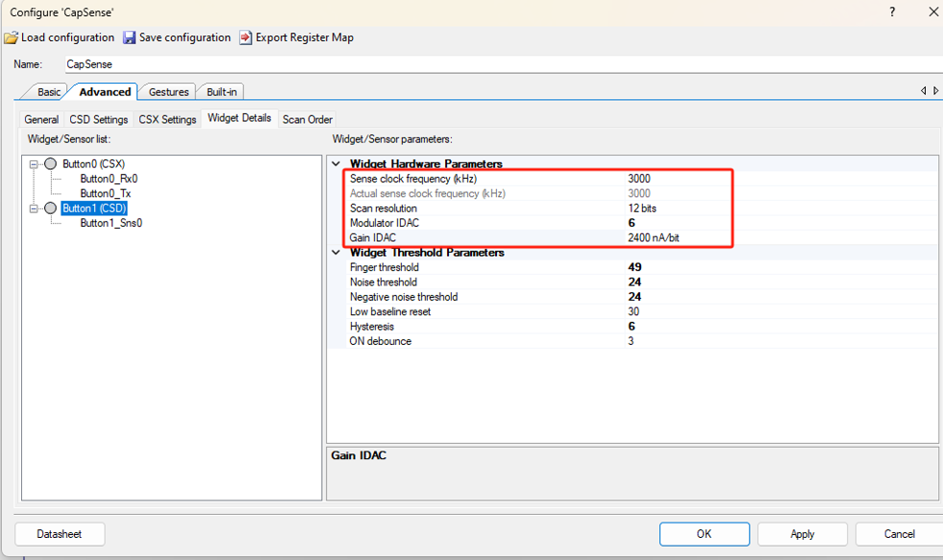Click Load configuration label
Viewport: 943px width, 560px height.
68,37
